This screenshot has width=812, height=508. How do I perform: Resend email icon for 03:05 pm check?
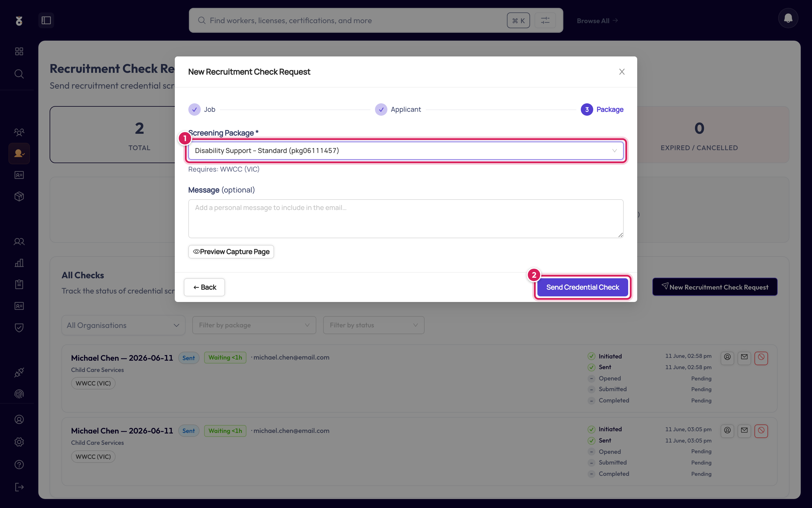point(744,431)
